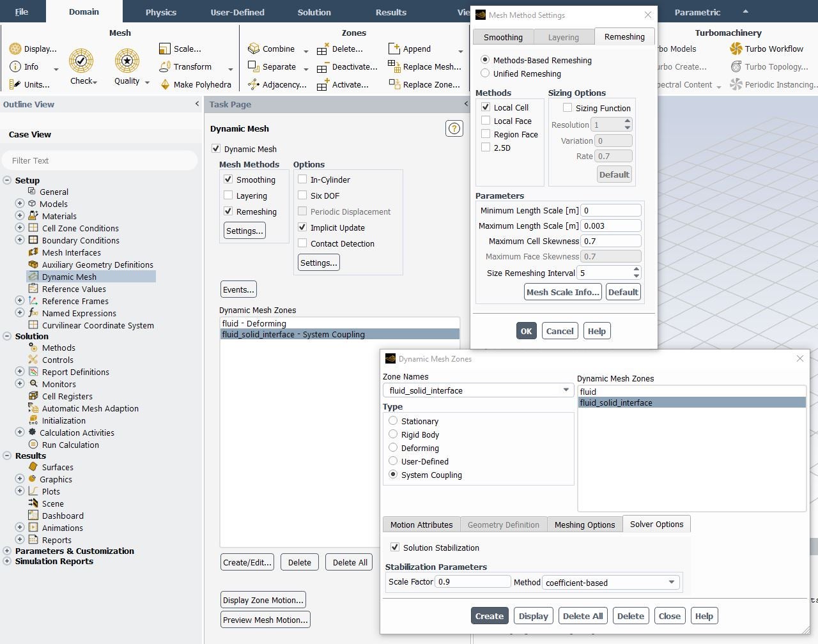The image size is (818, 644).
Task: Click the Scale mesh icon
Action: pos(165,49)
